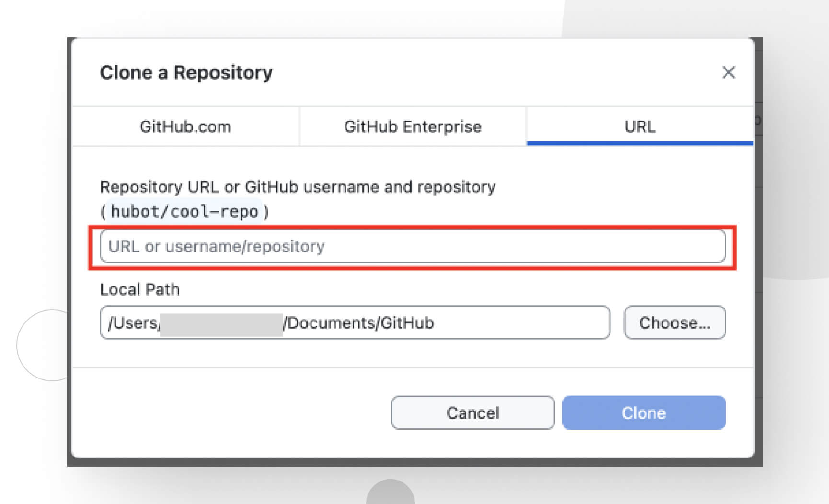Close the Clone a Repository dialog

[728, 72]
